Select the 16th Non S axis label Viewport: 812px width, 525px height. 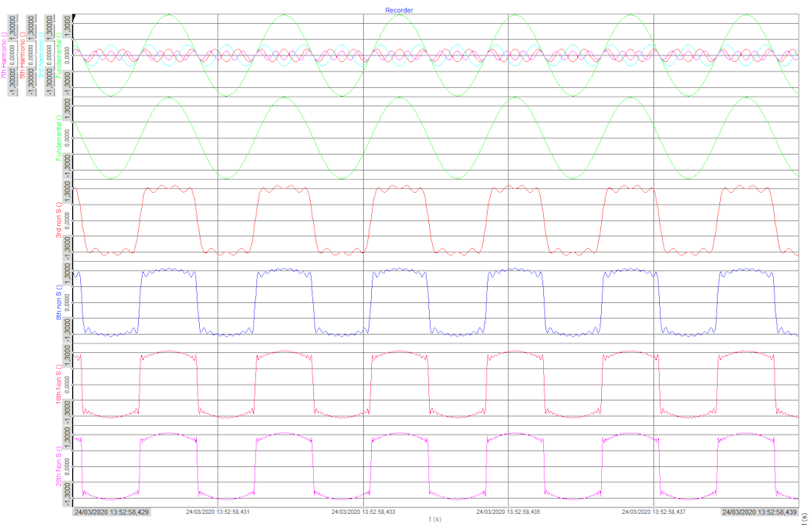point(59,384)
